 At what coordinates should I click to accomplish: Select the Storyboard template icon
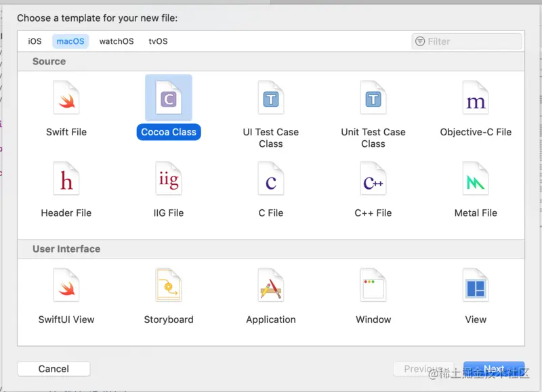(169, 287)
